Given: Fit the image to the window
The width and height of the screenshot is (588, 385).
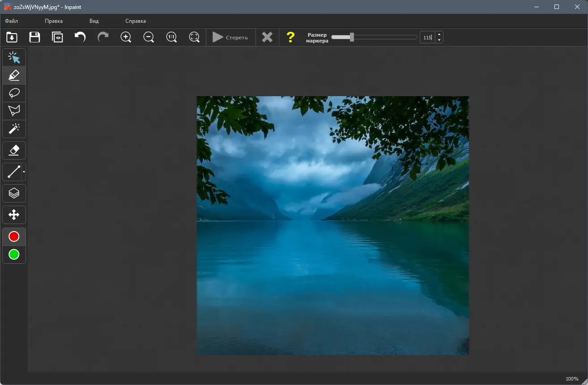Looking at the screenshot, I should click(194, 37).
